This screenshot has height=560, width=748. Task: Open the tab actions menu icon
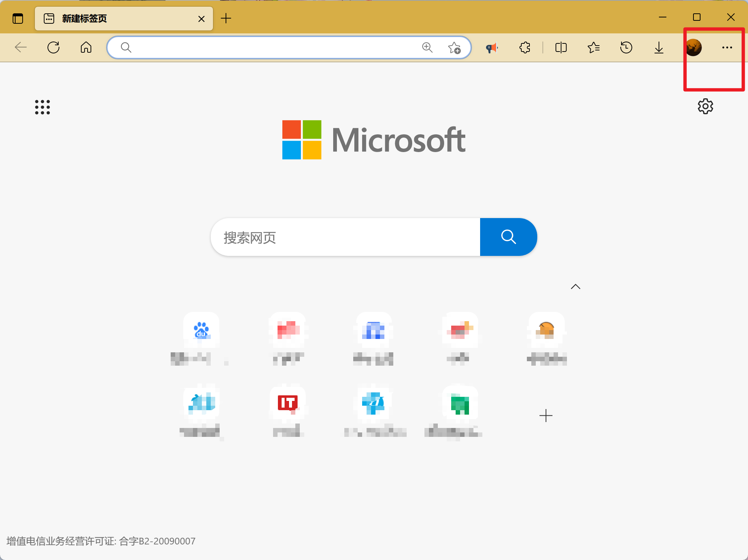18,18
